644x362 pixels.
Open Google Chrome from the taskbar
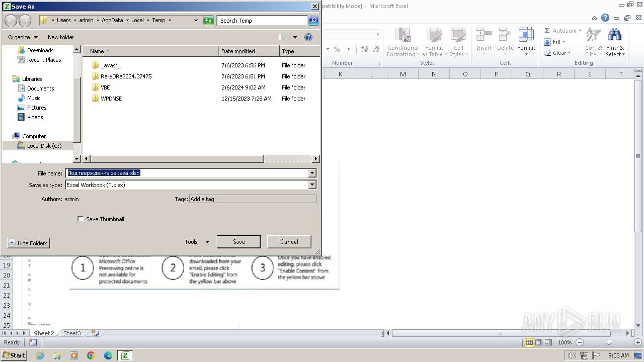pyautogui.click(x=91, y=355)
